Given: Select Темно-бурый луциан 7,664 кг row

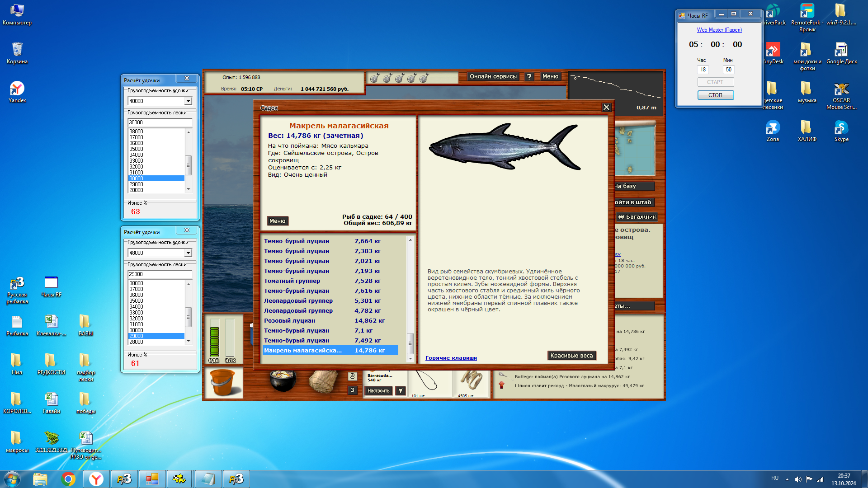Looking at the screenshot, I should (330, 241).
